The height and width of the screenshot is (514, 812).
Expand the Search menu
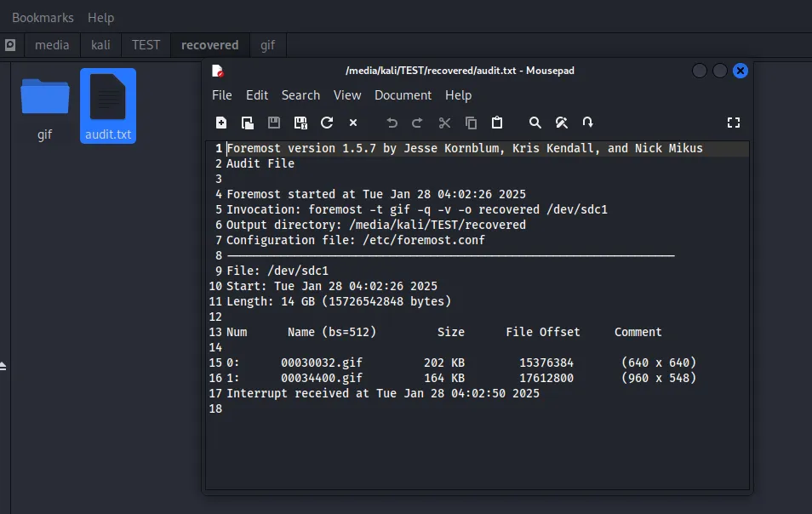tap(300, 95)
